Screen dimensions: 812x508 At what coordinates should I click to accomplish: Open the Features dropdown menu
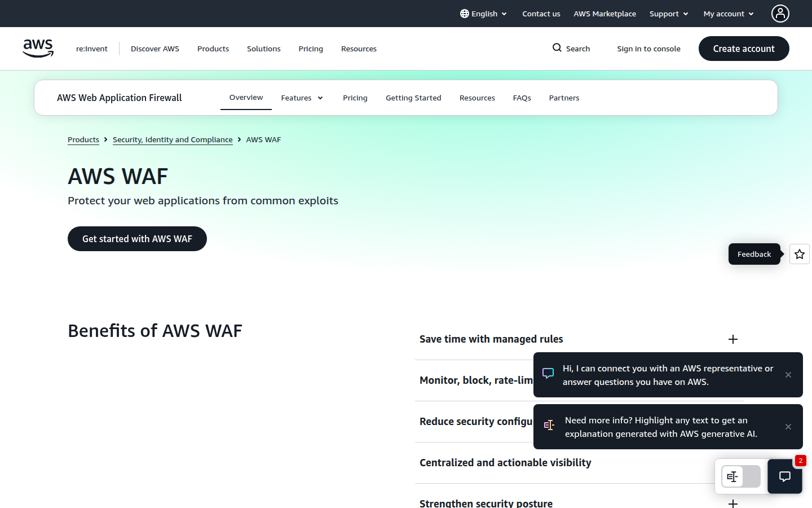(302, 98)
